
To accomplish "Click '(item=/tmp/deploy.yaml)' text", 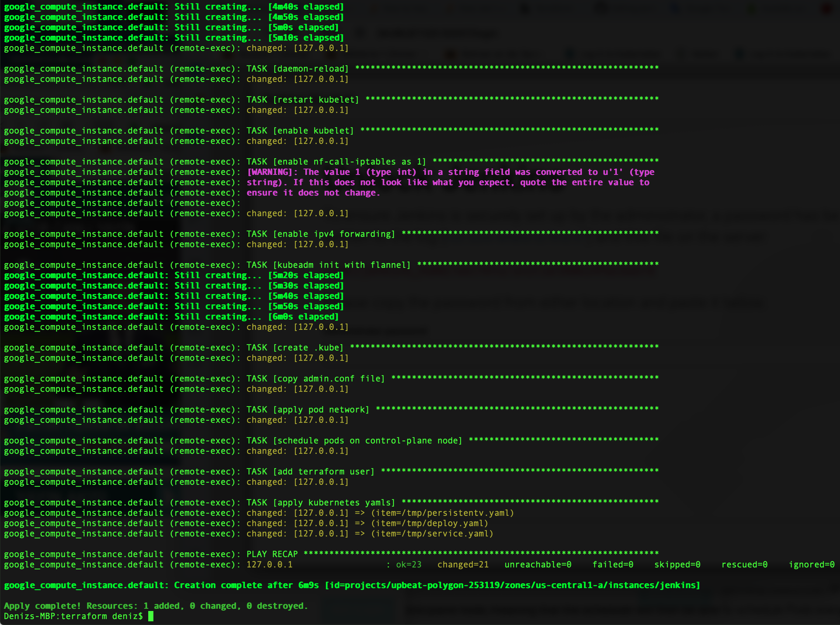I will 430,523.
